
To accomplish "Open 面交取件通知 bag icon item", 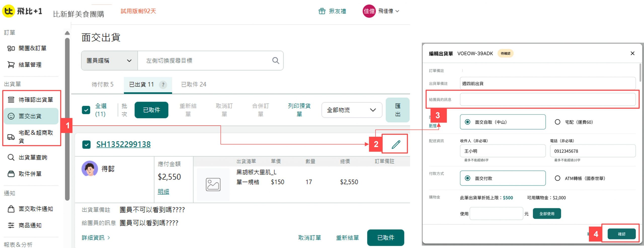I will pos(11,209).
